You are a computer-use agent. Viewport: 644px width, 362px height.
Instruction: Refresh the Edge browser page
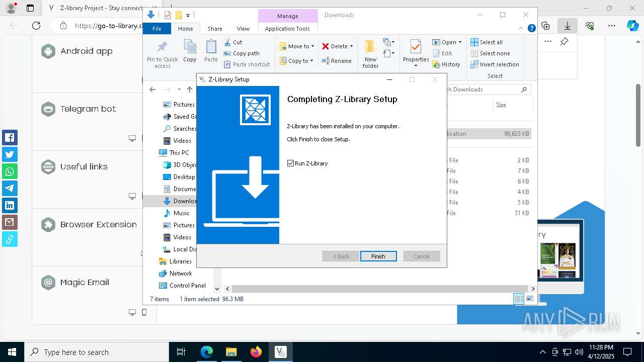coord(36,26)
